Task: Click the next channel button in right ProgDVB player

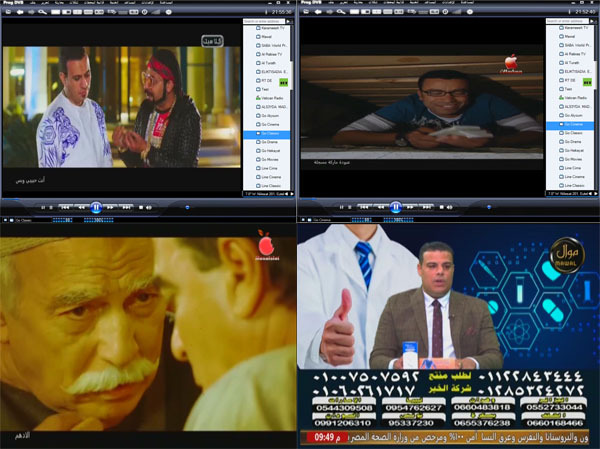Action: tap(427, 207)
